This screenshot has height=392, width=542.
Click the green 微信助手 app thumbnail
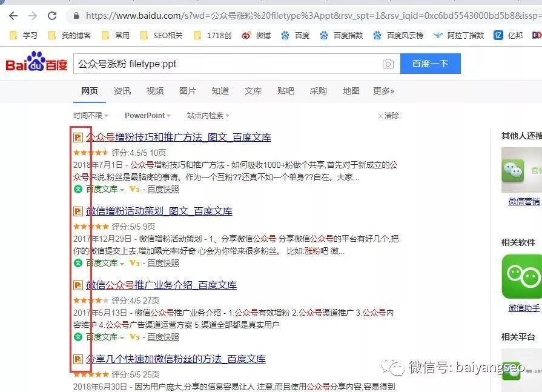click(521, 276)
